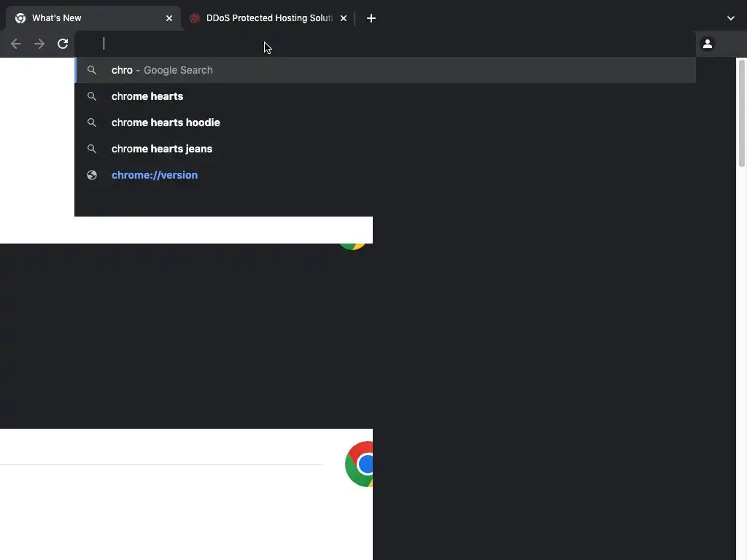Open the profile avatar menu
This screenshot has height=560, width=747.
coord(708,44)
